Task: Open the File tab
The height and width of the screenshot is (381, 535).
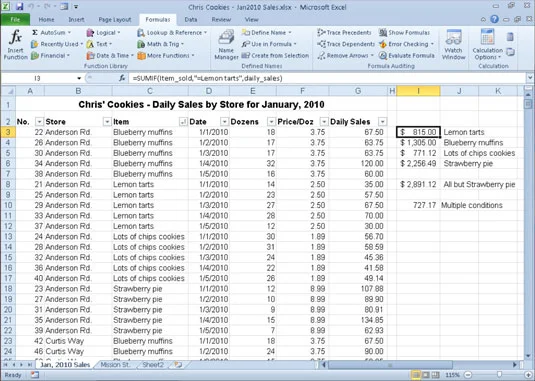Action: pyautogui.click(x=15, y=20)
